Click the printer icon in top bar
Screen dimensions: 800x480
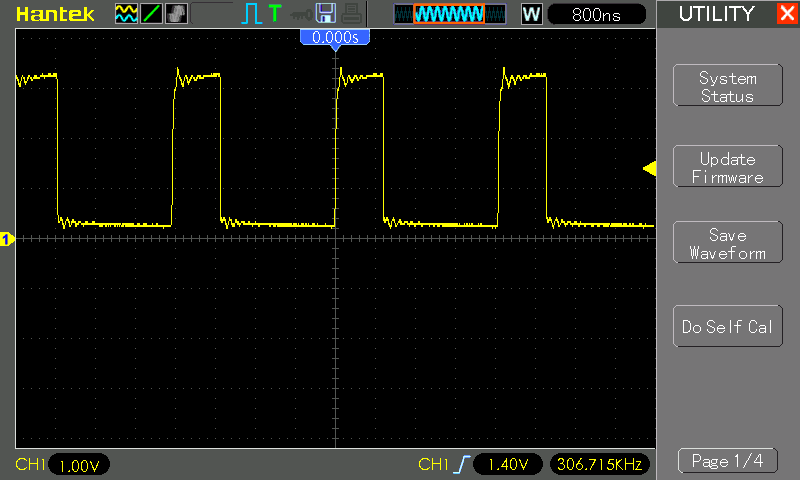(x=350, y=14)
